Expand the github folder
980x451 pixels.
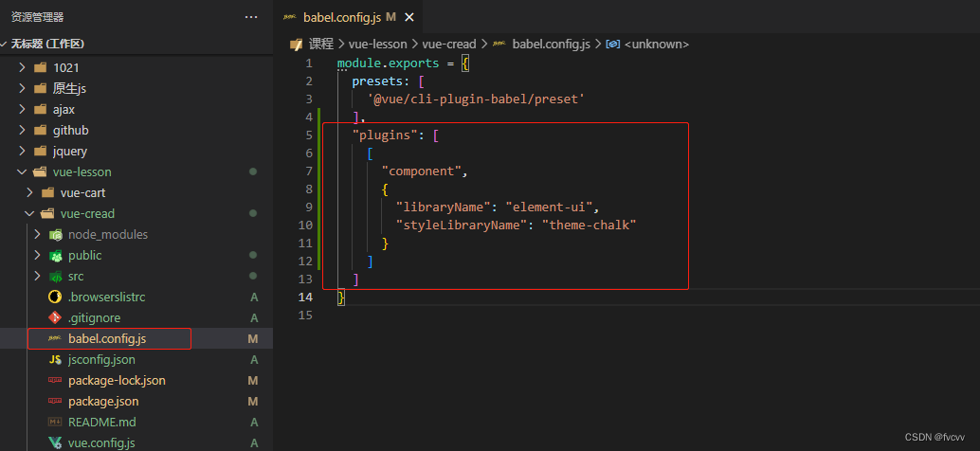(23, 131)
